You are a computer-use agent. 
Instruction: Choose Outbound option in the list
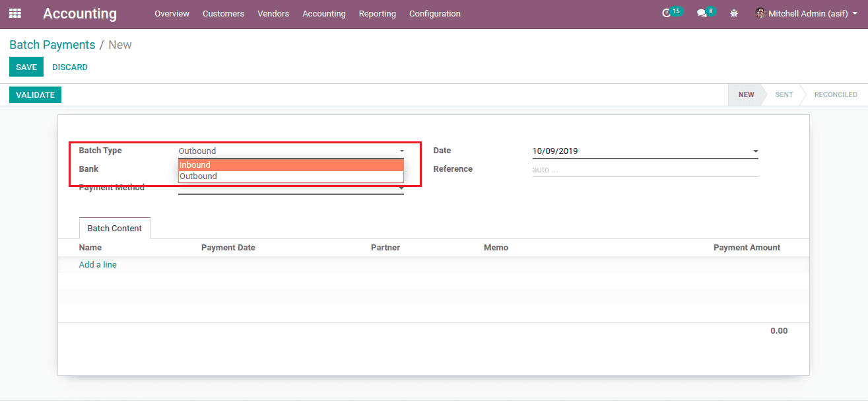291,176
